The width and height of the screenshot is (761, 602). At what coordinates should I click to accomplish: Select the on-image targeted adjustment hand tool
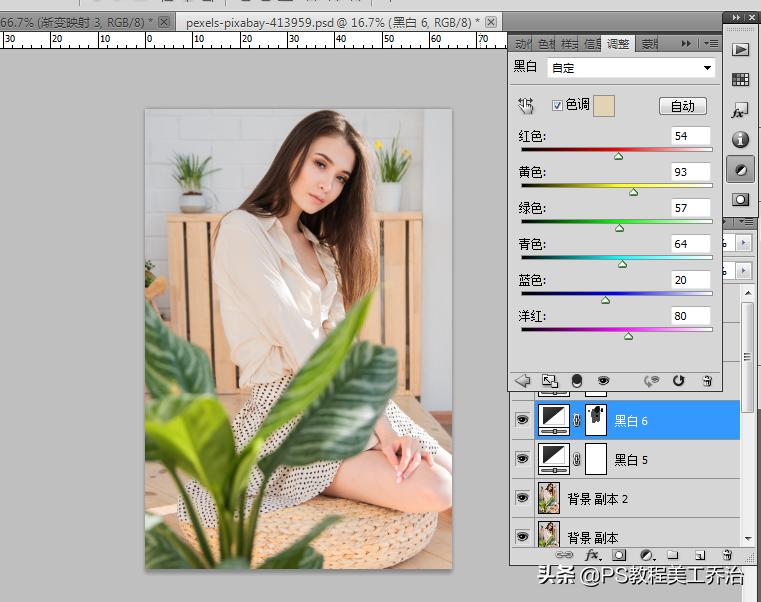526,105
